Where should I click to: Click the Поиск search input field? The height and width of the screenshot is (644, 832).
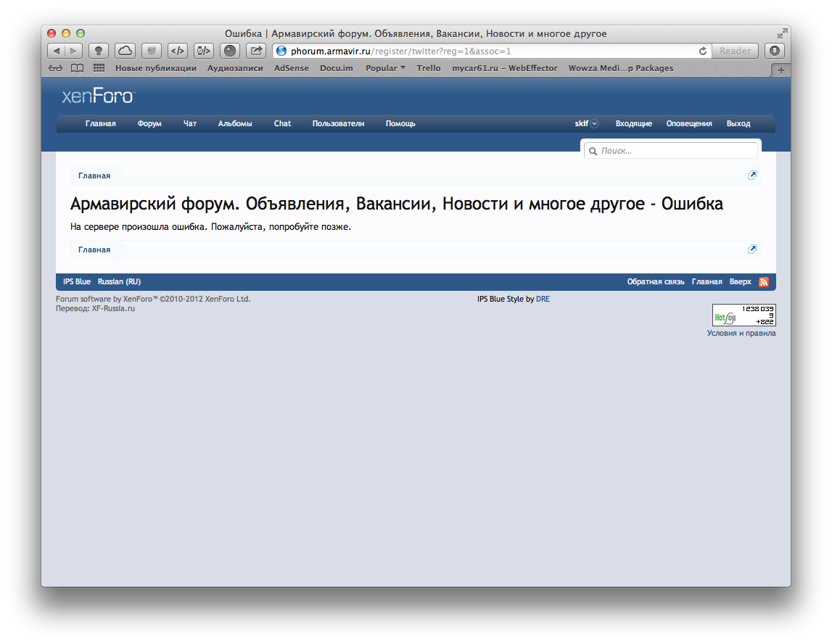pos(675,151)
